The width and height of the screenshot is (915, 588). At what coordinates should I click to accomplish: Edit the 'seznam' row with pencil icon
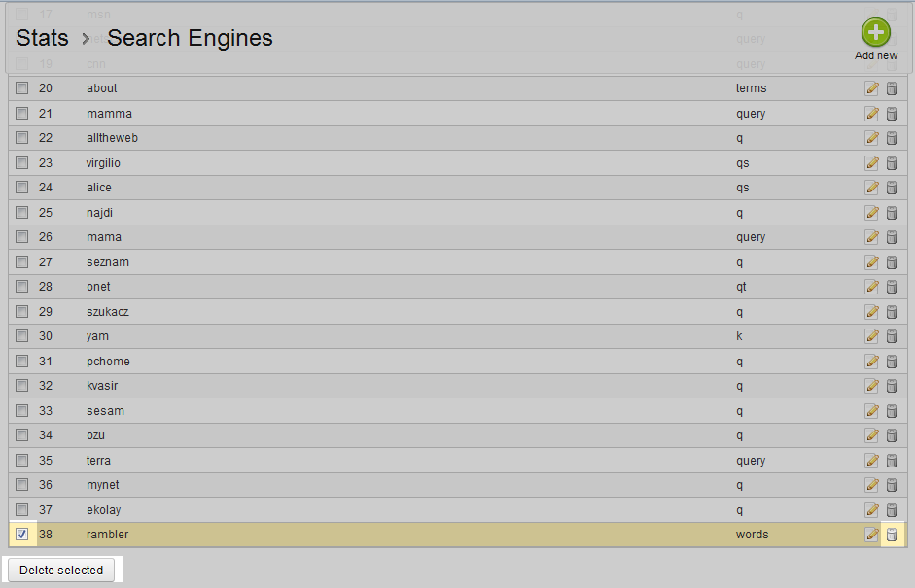click(871, 262)
